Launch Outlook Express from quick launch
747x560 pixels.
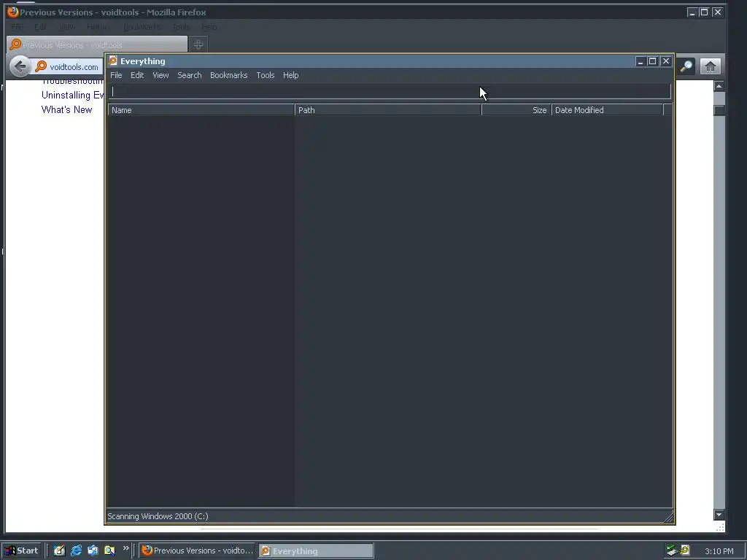pos(93,551)
